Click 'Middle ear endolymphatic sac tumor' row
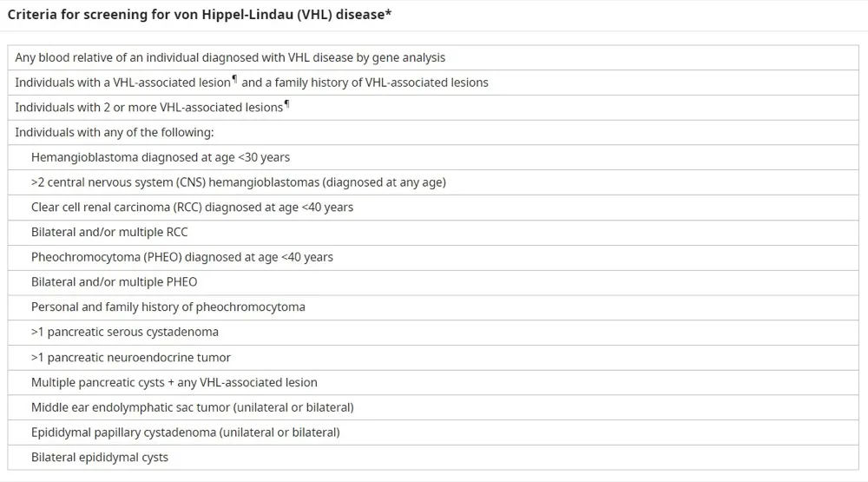 (x=193, y=407)
